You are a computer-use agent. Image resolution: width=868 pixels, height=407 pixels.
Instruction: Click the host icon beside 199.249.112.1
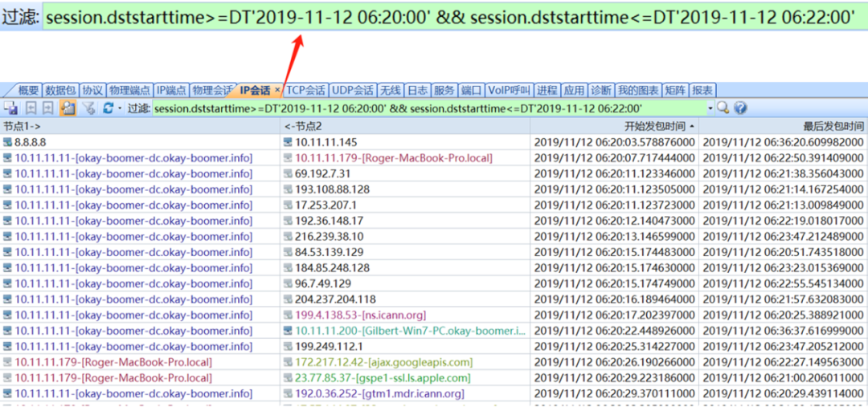[288, 346]
